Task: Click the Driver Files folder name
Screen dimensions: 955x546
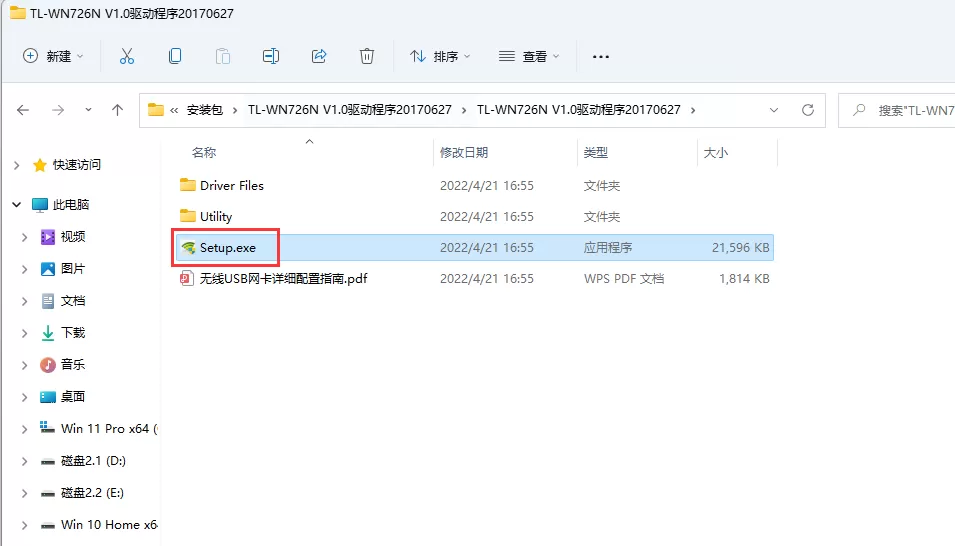Action: (232, 185)
